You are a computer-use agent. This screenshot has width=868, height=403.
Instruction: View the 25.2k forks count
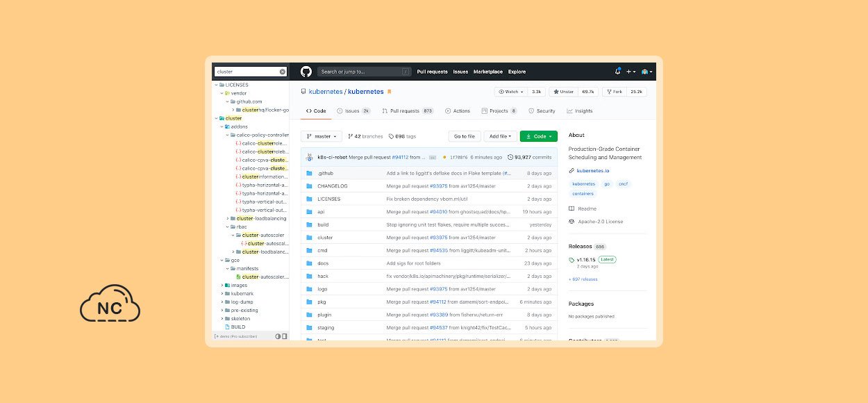[x=636, y=92]
